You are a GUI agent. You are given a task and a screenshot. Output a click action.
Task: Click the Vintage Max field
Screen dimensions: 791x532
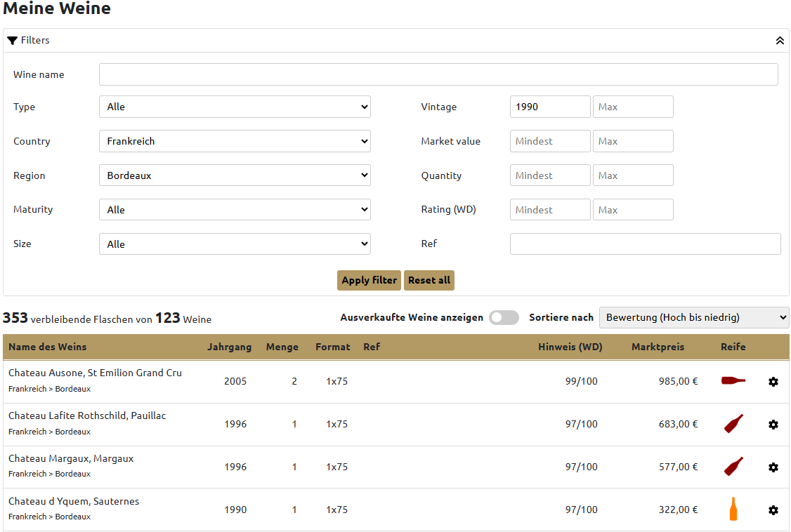pos(633,107)
